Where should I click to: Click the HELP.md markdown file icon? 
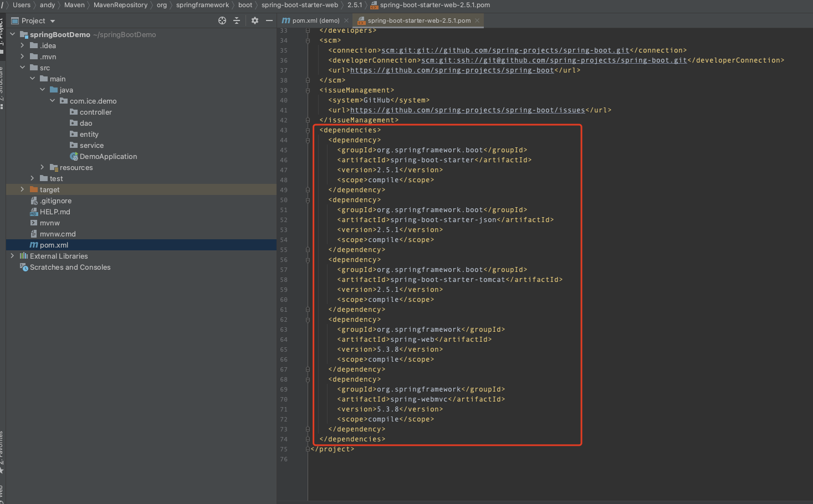coord(34,212)
